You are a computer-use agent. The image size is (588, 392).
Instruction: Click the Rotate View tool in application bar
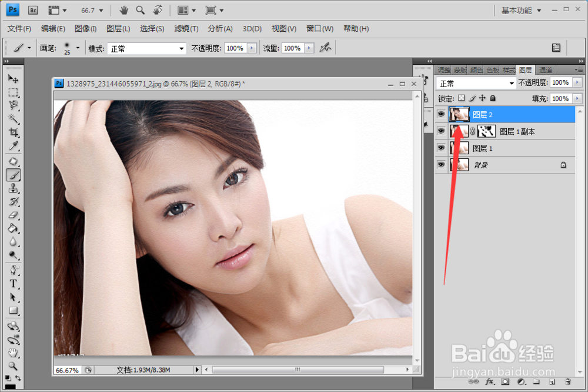tap(158, 10)
